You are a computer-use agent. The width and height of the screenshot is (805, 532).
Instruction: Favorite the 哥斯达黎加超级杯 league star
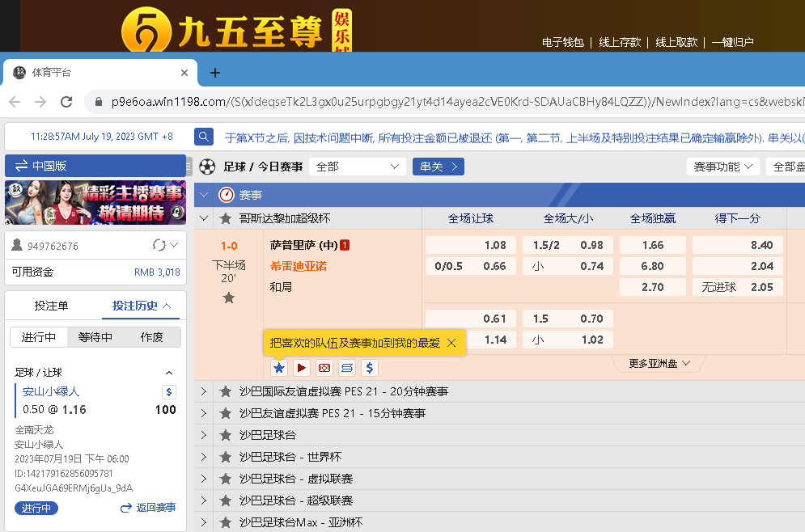[226, 218]
